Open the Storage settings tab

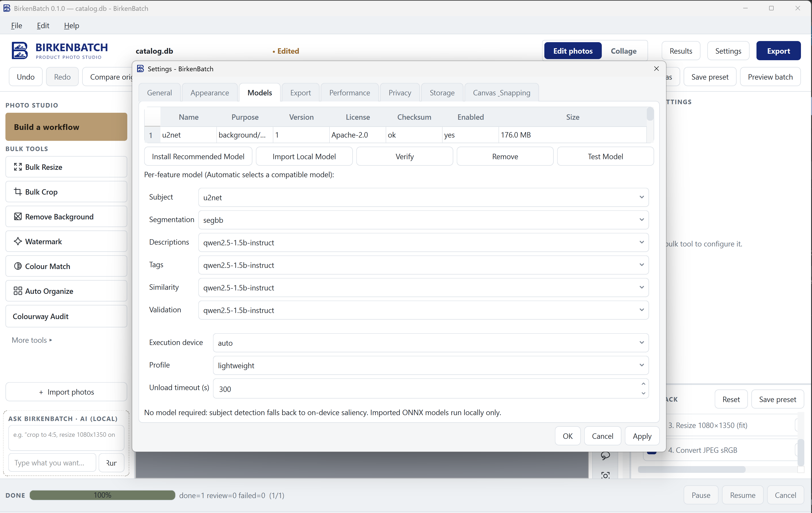pyautogui.click(x=442, y=93)
